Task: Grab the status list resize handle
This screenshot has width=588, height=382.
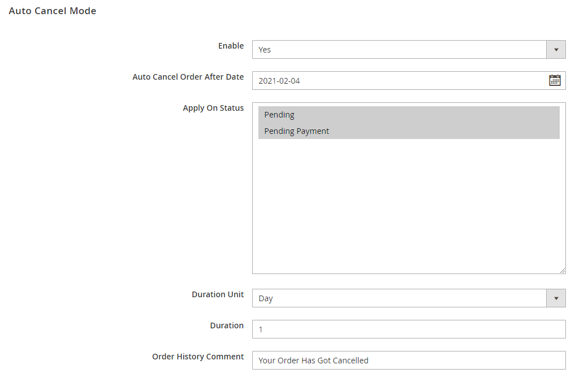Action: point(563,271)
